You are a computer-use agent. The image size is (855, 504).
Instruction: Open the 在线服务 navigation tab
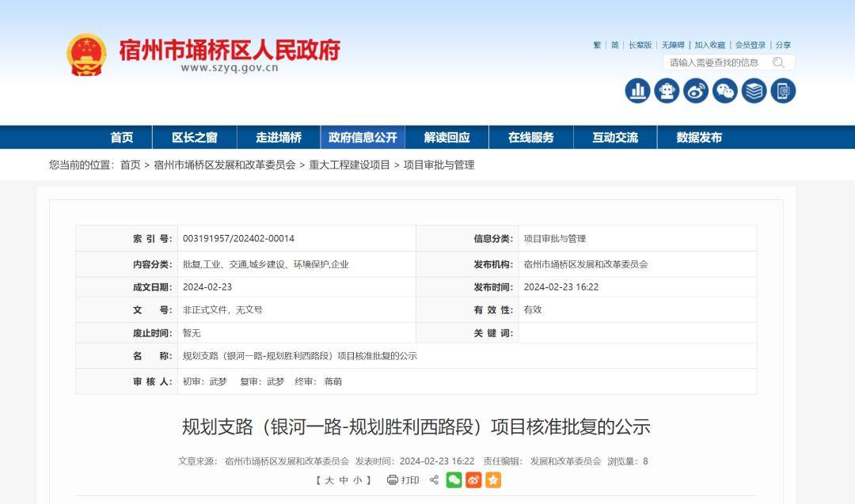point(531,138)
